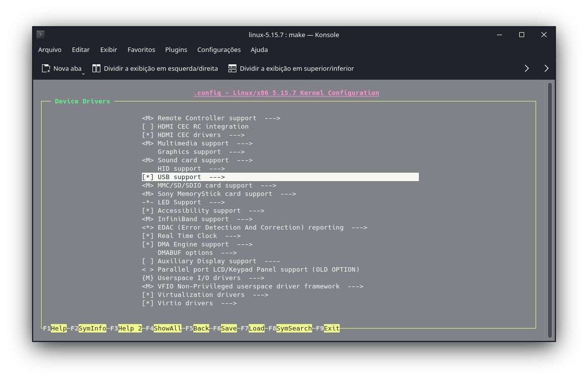Expand VFIO Non-Privileged userspace driver arrow

pyautogui.click(x=355, y=286)
